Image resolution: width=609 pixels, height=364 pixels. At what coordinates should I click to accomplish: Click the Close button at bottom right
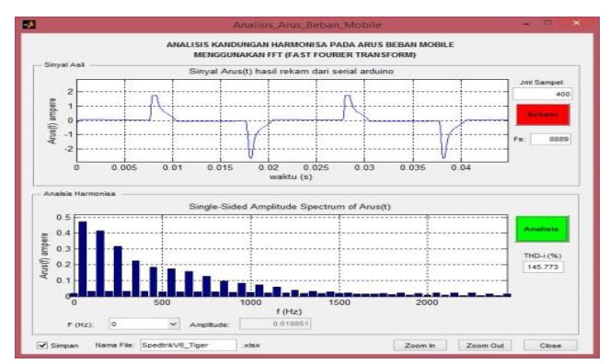550,346
